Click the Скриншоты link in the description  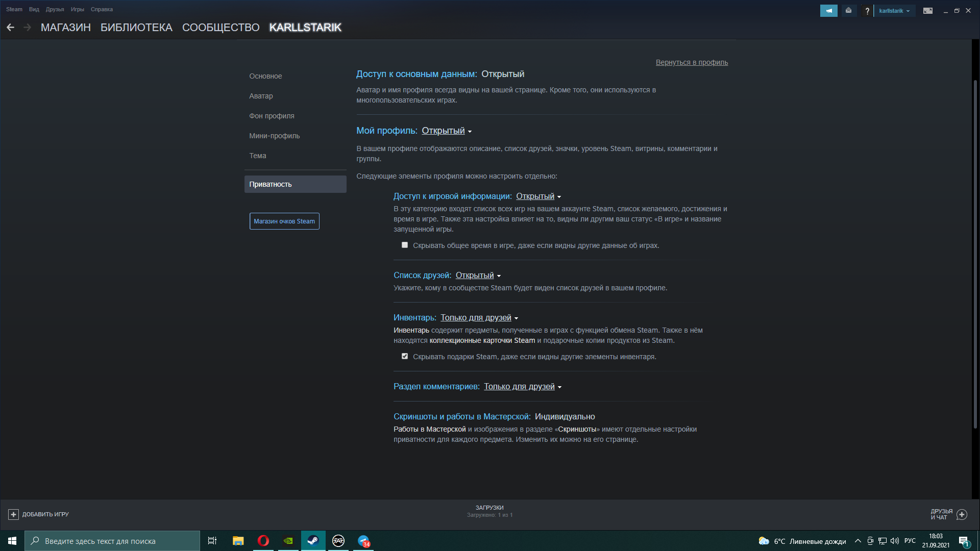(x=577, y=429)
